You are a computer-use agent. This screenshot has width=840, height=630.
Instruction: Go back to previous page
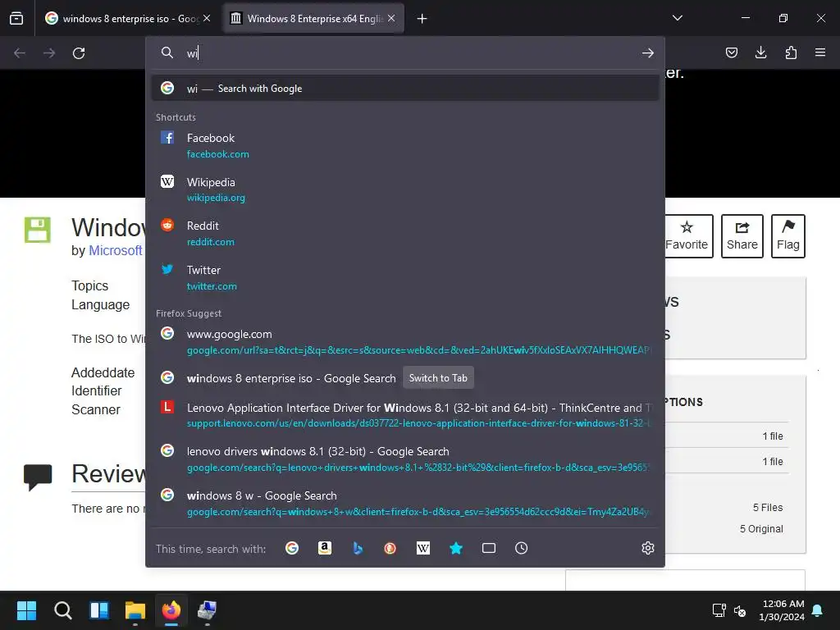[20, 53]
